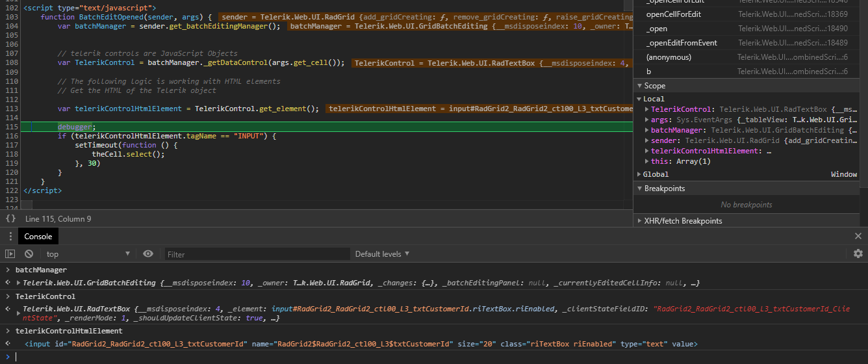This screenshot has height=364, width=868.
Task: Expand XHR/fetch Breakpoints section
Action: click(639, 221)
